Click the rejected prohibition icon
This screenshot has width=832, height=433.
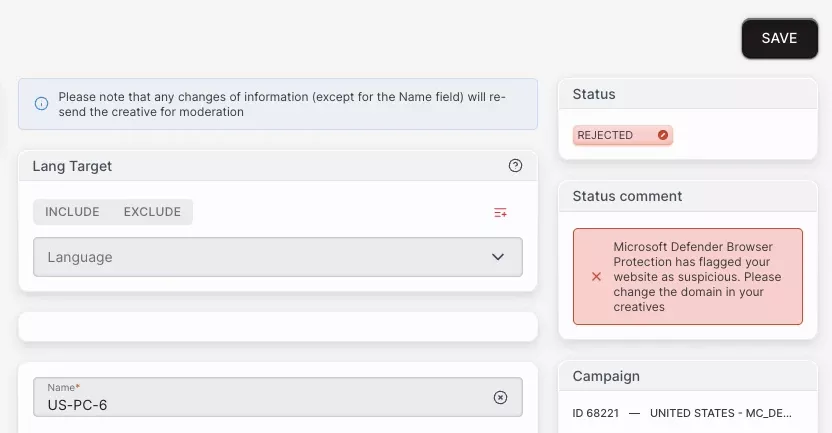coord(663,135)
